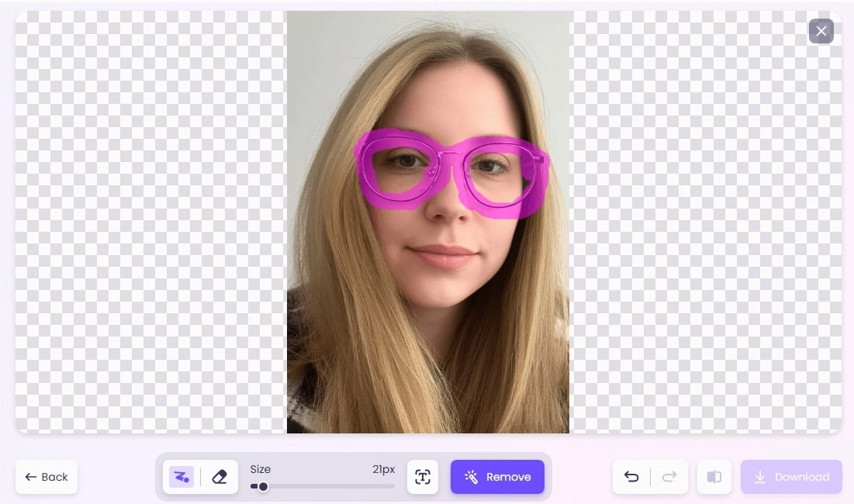Image resolution: width=854 pixels, height=504 pixels.
Task: Switch to the Eraser tool
Action: (220, 477)
